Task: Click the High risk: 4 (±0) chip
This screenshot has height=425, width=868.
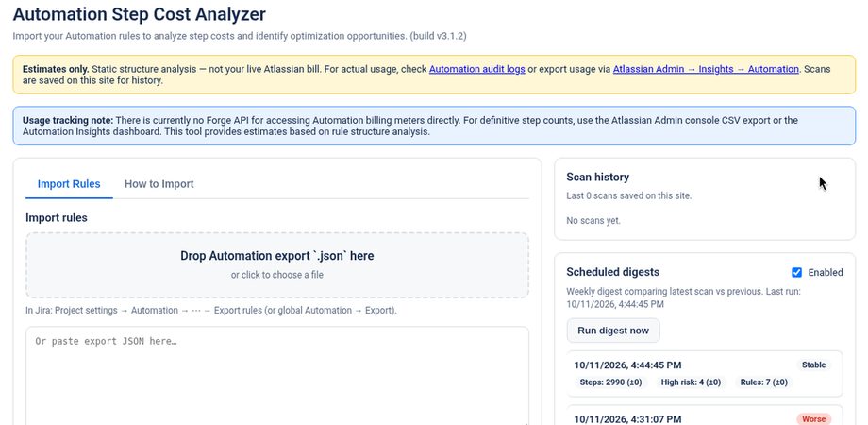Action: pyautogui.click(x=691, y=382)
